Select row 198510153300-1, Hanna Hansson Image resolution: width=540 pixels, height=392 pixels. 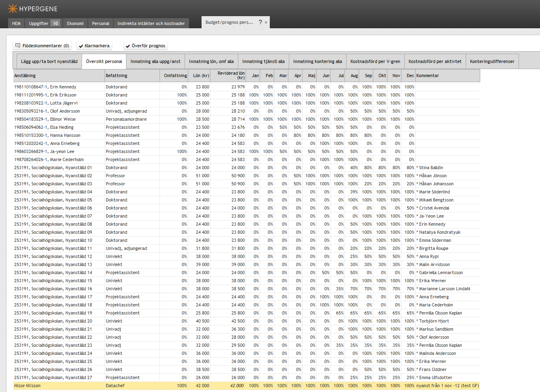coord(246,135)
